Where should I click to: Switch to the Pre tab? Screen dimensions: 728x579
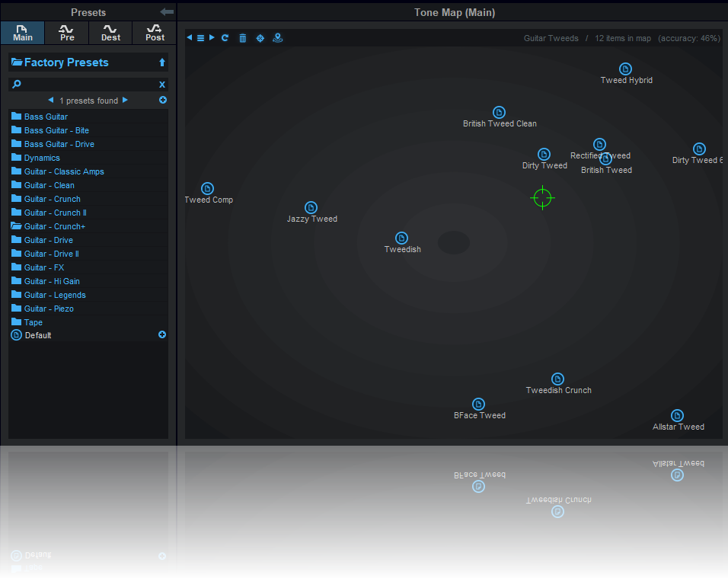click(x=67, y=33)
